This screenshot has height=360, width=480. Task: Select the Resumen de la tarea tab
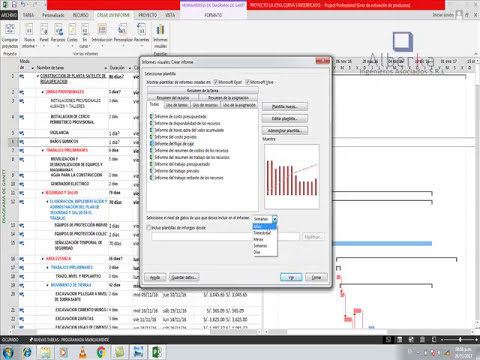(x=203, y=90)
